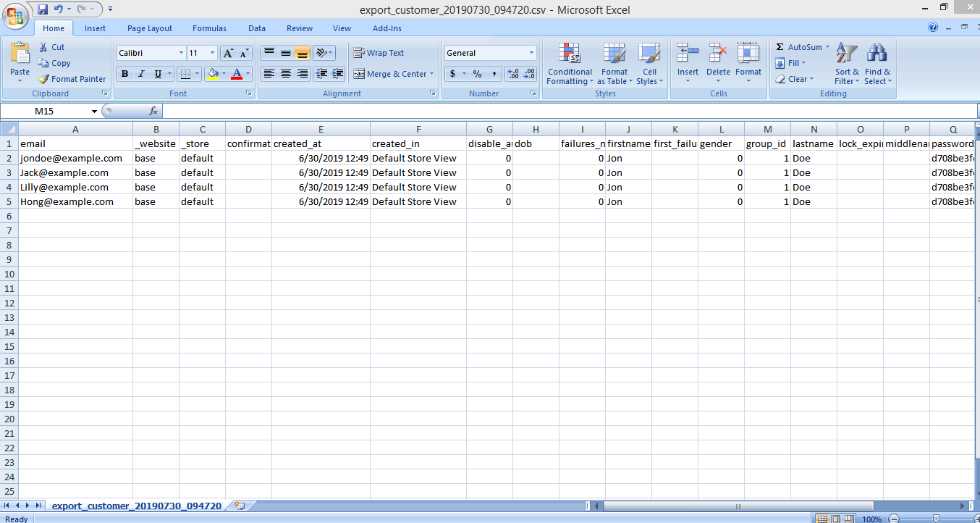Click the Sort & Filter icon

[x=846, y=54]
